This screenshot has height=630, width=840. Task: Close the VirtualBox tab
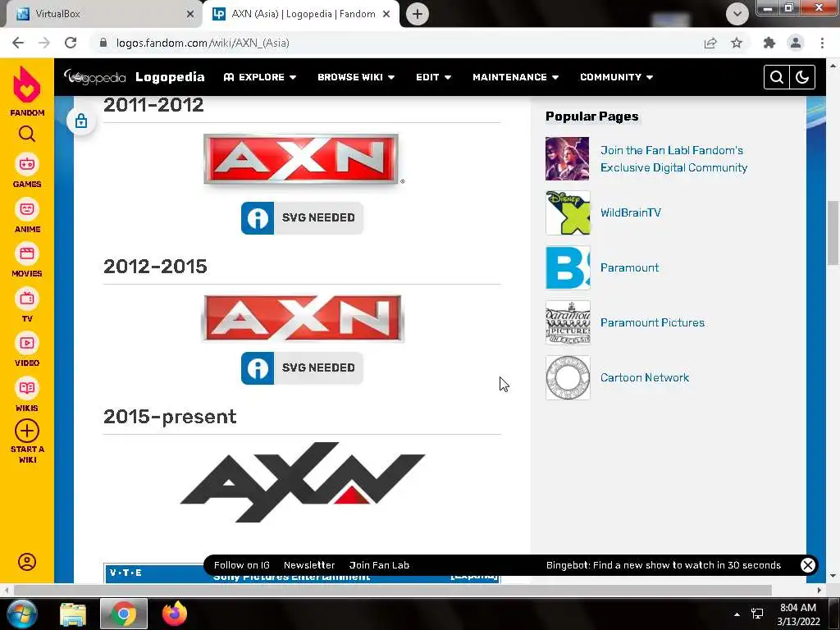click(x=189, y=14)
